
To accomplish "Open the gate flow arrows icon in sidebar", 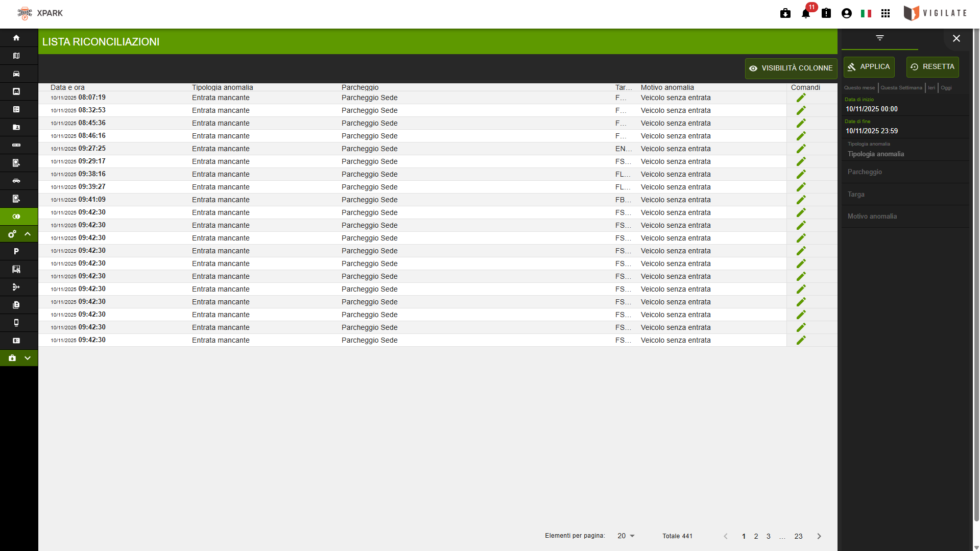I will [16, 287].
